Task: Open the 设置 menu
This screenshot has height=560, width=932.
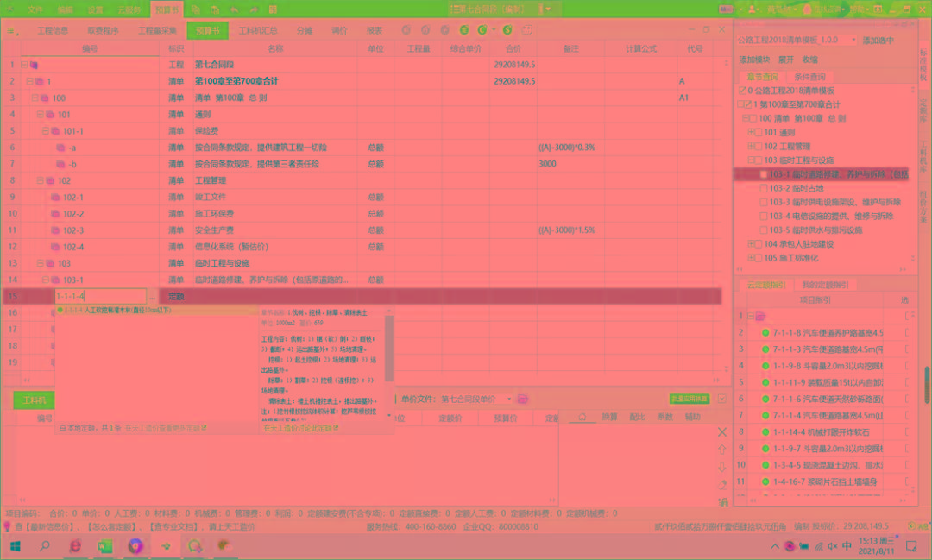Action: pos(95,9)
